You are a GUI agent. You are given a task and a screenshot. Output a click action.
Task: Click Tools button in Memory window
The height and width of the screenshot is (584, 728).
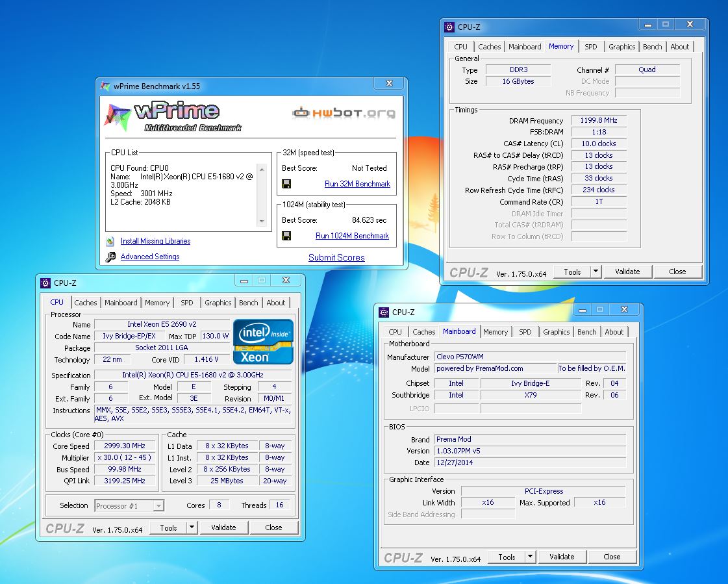point(573,272)
